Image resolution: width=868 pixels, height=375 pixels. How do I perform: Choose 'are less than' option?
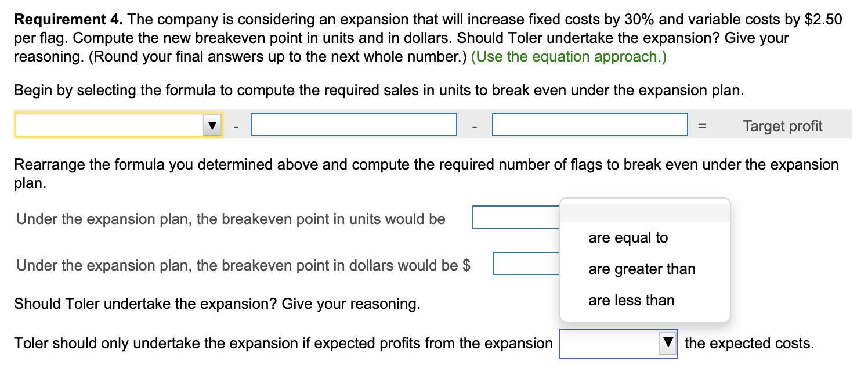[631, 300]
